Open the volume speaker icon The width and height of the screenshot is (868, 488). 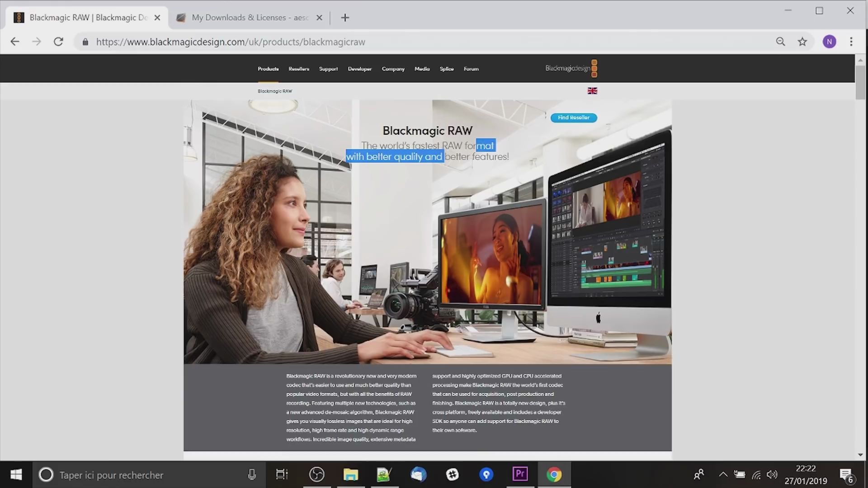click(772, 474)
